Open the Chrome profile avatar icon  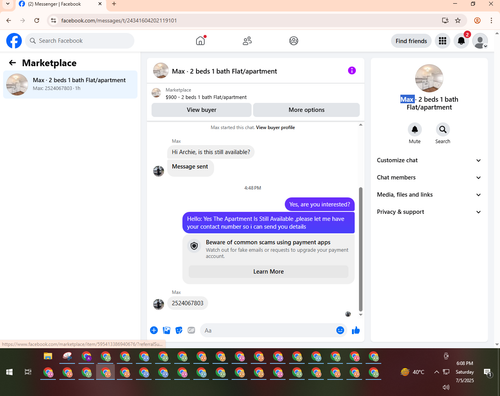[477, 21]
